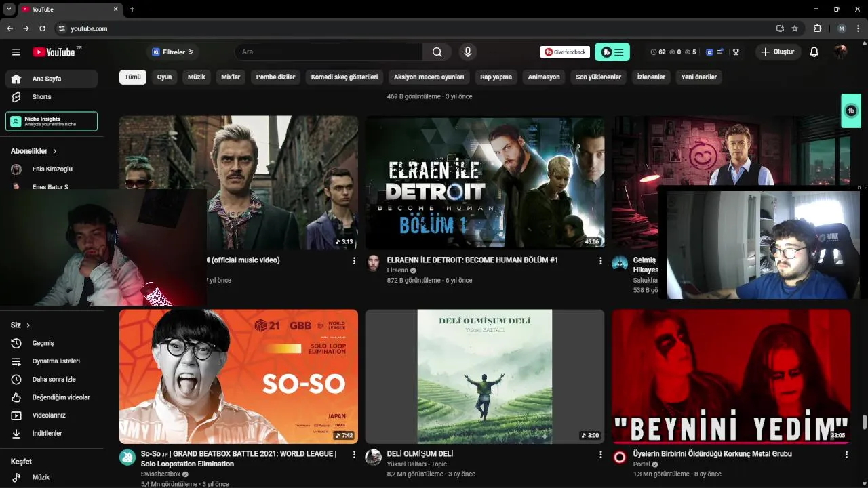
Task: Open the So-So beatbox thumbnail
Action: [239, 377]
